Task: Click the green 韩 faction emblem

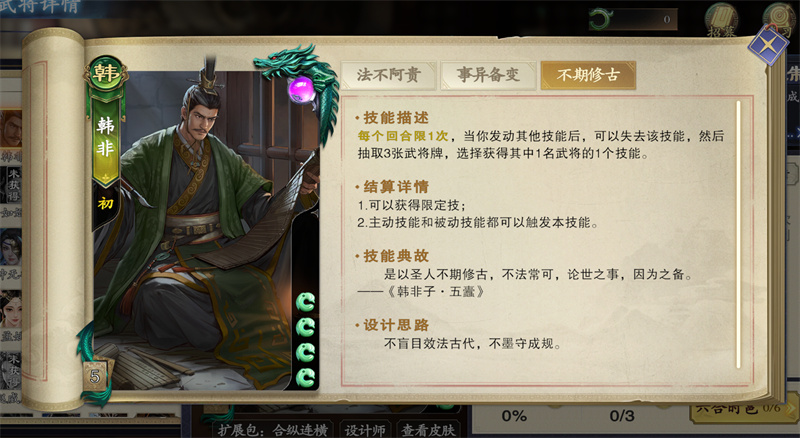Action: coord(106,75)
